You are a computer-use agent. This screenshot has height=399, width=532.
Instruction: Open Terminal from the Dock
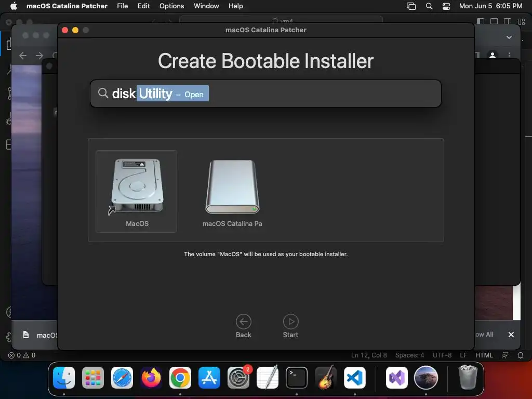point(297,378)
